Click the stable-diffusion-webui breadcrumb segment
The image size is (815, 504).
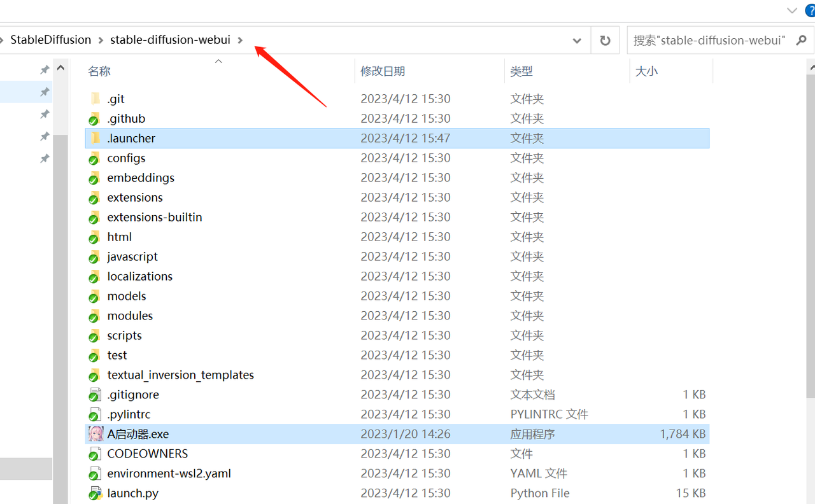tap(170, 39)
